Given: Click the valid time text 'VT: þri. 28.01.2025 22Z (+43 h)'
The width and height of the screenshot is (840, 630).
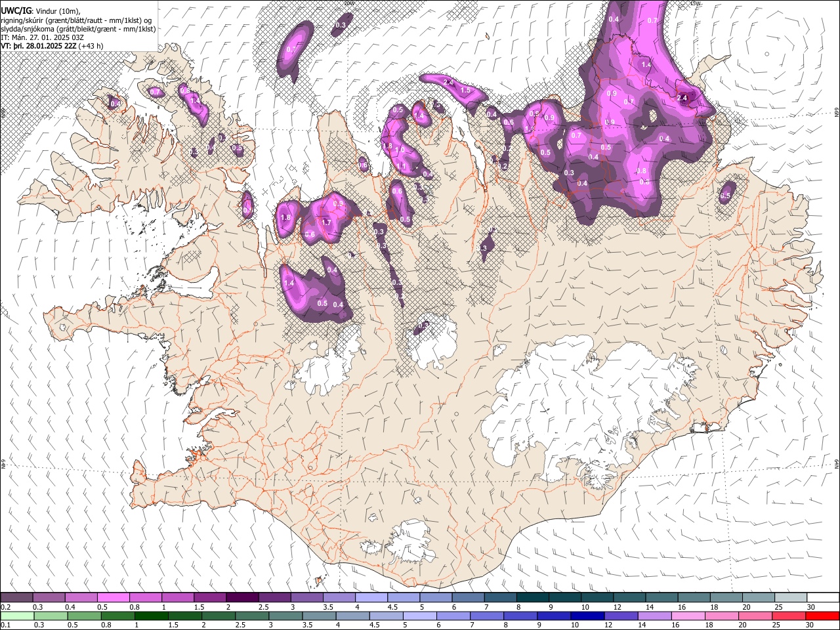Looking at the screenshot, I should [x=52, y=46].
